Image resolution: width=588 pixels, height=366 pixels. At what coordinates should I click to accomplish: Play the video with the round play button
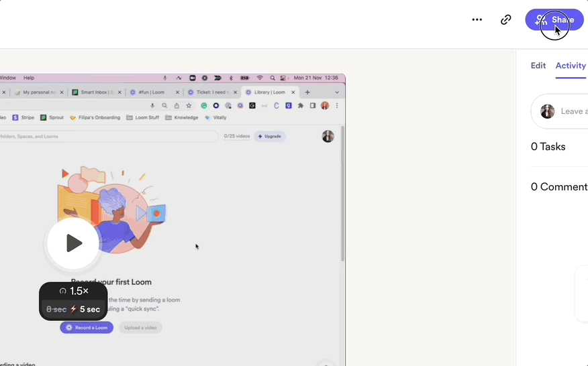[73, 243]
